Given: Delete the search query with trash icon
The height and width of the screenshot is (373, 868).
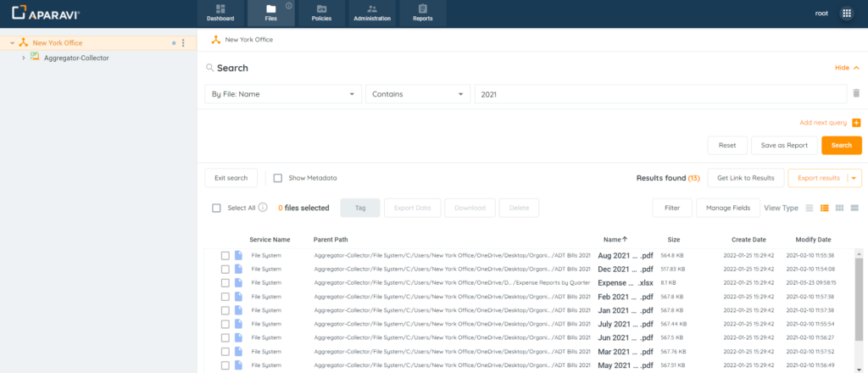Looking at the screenshot, I should pos(856,94).
